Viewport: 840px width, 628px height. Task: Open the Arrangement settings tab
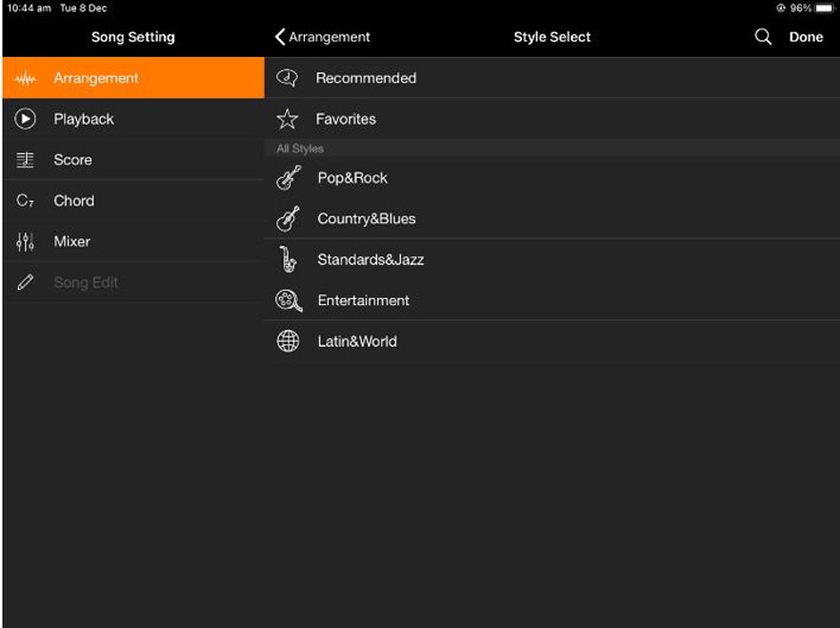click(x=133, y=78)
